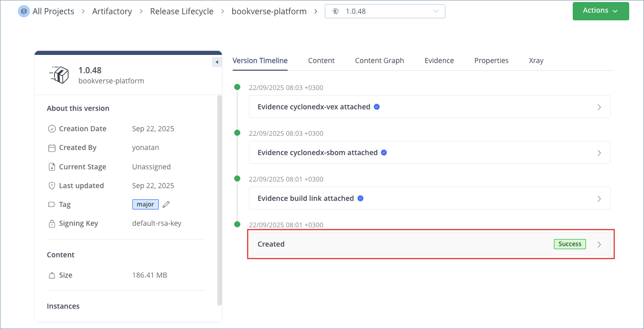Screen dimensions: 644x329
Task: Select the default-rsa-key value
Action: tap(157, 223)
